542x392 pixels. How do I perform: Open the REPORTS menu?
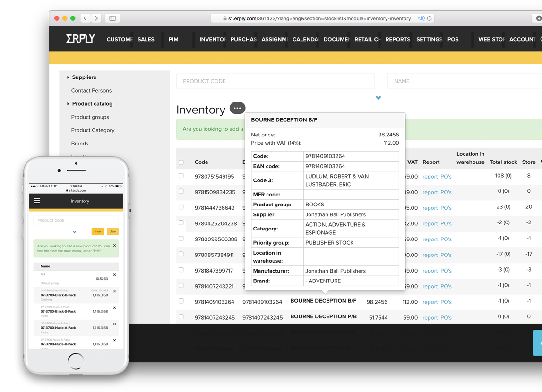pos(398,39)
